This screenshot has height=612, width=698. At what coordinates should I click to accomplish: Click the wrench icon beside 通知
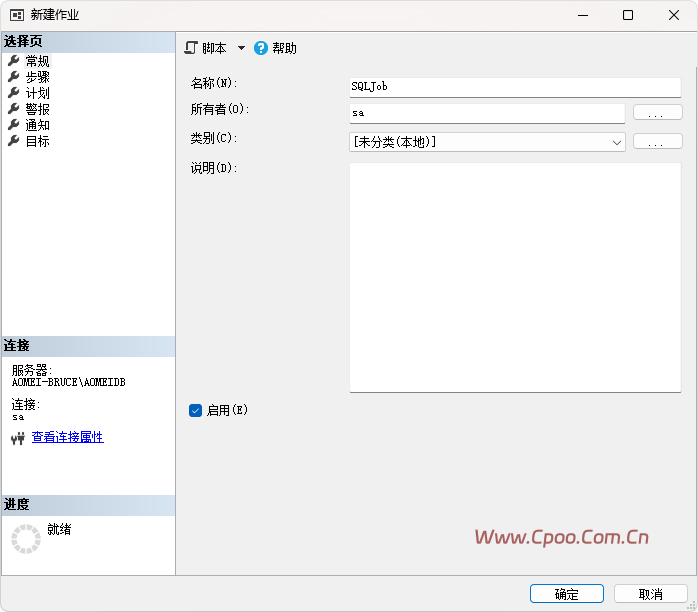(x=14, y=125)
